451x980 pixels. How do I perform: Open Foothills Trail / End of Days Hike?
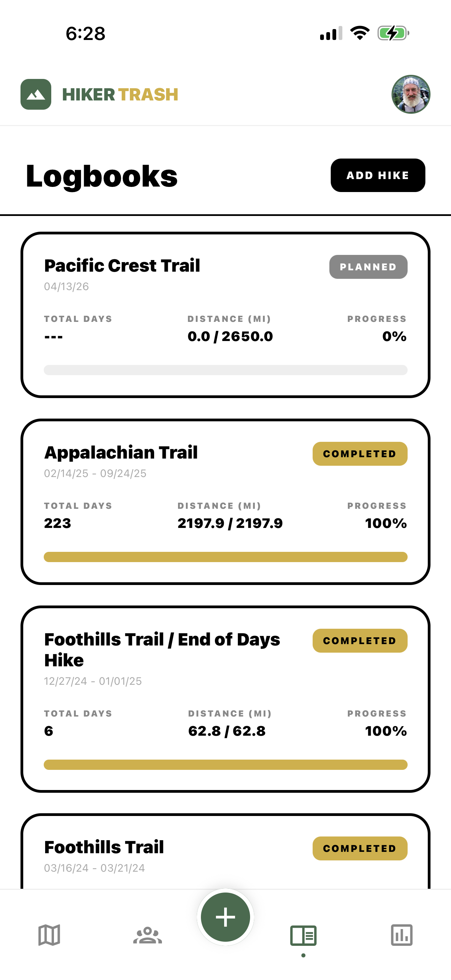162,649
